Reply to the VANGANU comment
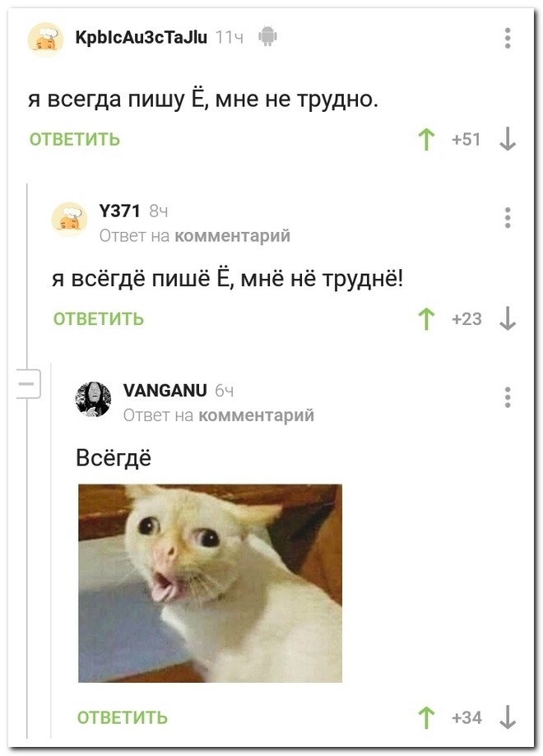 click(123, 717)
